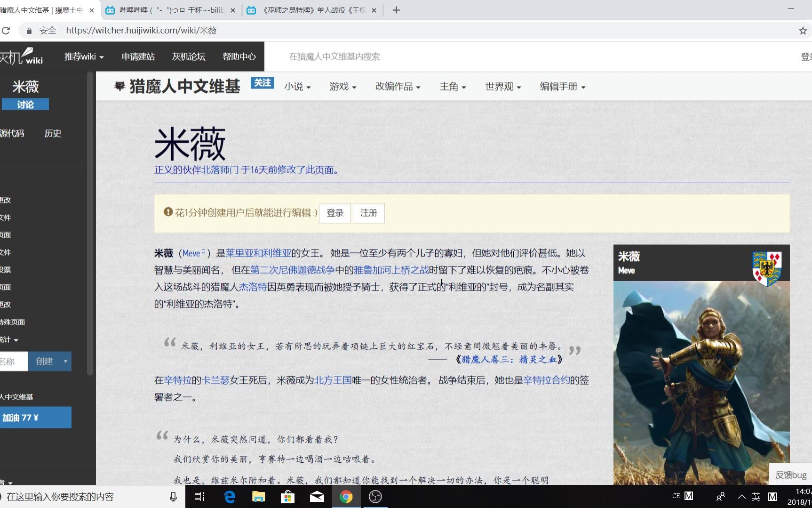Open the 讨论 discussion tab in sidebar
This screenshot has width=812, height=508.
[x=25, y=105]
